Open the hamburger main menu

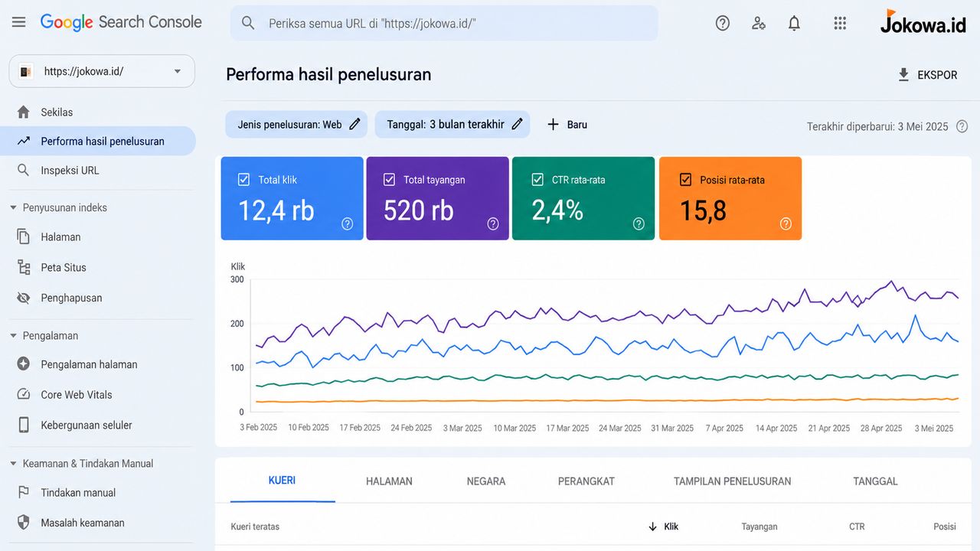click(x=19, y=22)
